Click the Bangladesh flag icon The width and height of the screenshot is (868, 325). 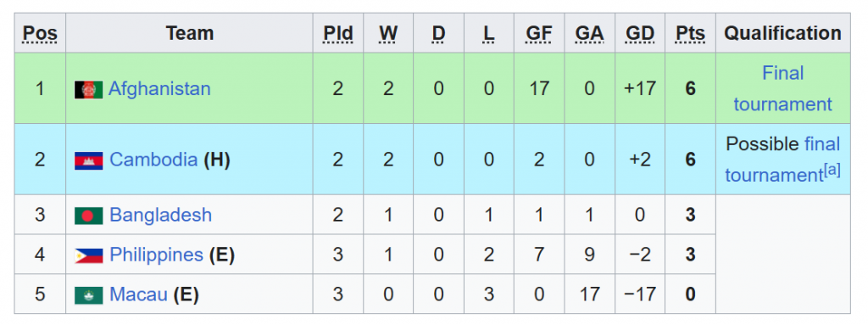tap(88, 216)
